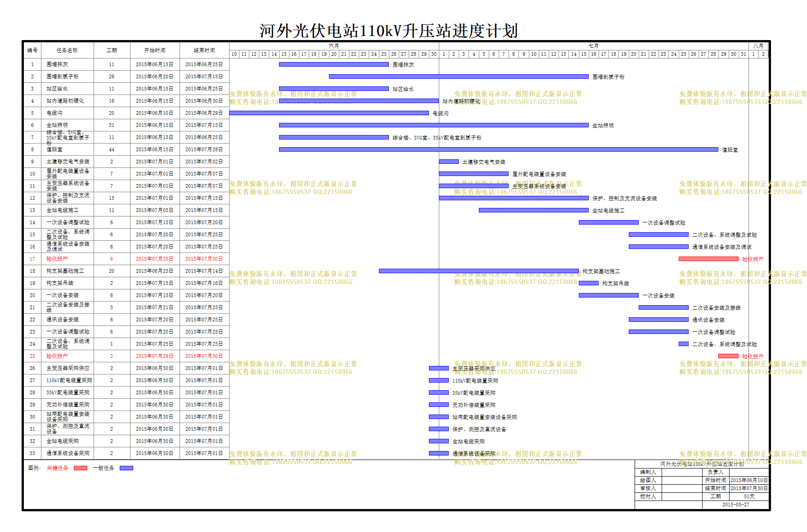Click row number 33 in the 编号 column
The width and height of the screenshot is (807, 532).
(32, 453)
